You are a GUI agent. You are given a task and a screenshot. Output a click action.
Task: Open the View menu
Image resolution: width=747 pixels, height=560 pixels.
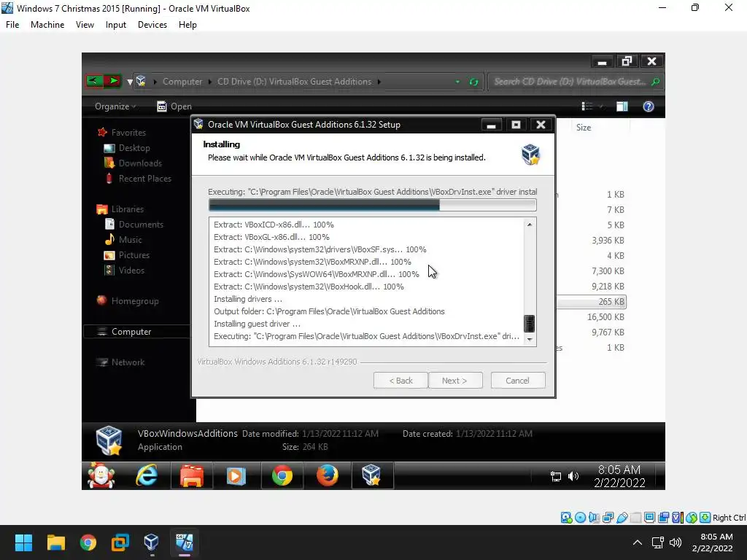tap(85, 25)
